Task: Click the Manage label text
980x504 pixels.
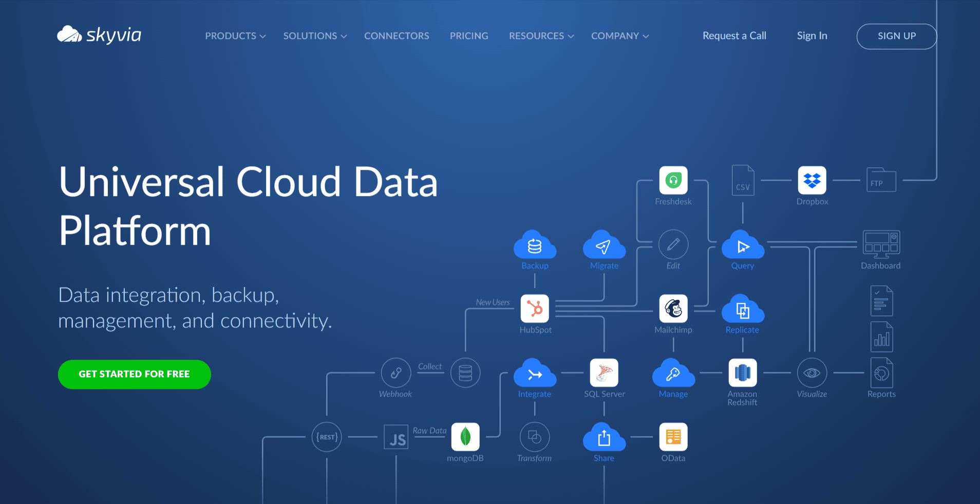Action: coord(673,394)
